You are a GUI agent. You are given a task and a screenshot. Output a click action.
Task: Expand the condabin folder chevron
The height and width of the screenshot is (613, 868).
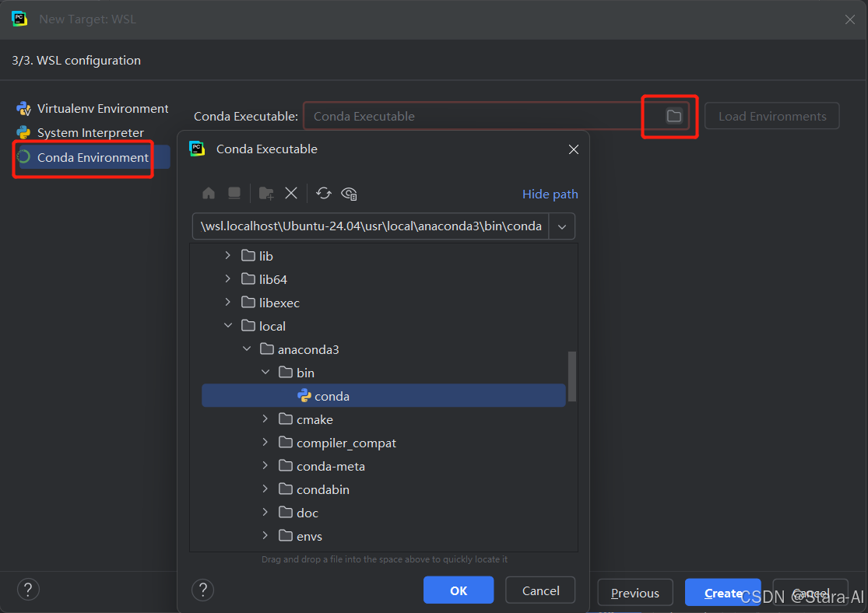[x=265, y=489]
